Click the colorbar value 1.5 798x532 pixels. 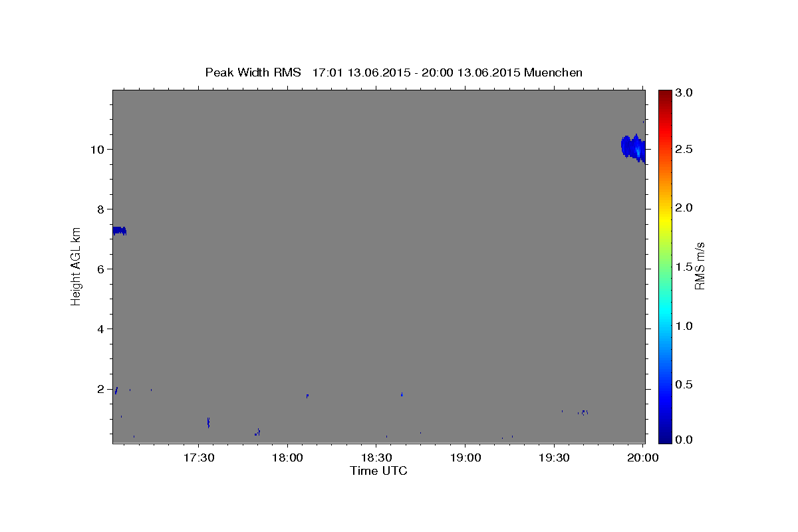(684, 267)
